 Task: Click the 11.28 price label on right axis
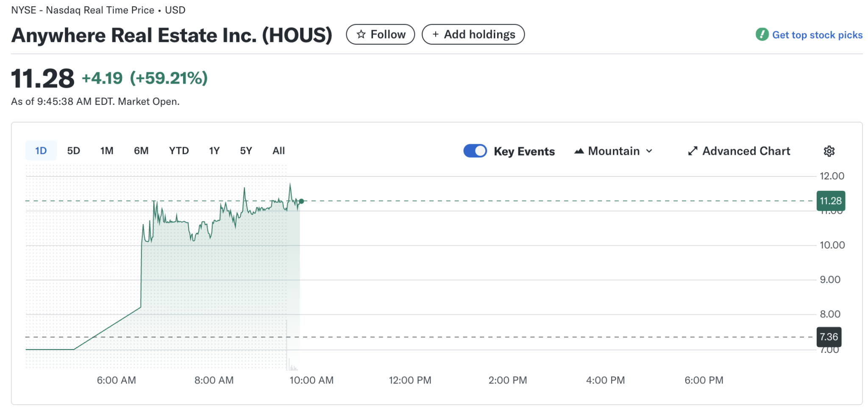click(x=831, y=201)
